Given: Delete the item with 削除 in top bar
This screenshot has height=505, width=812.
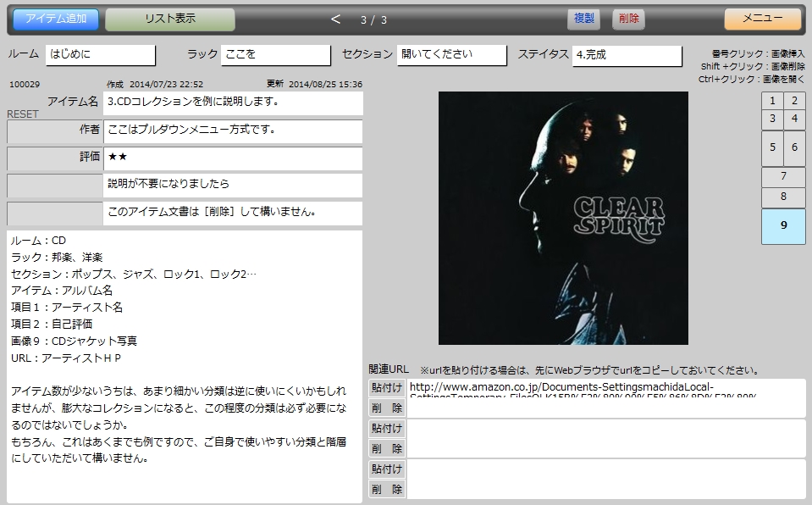Looking at the screenshot, I should pyautogui.click(x=628, y=18).
